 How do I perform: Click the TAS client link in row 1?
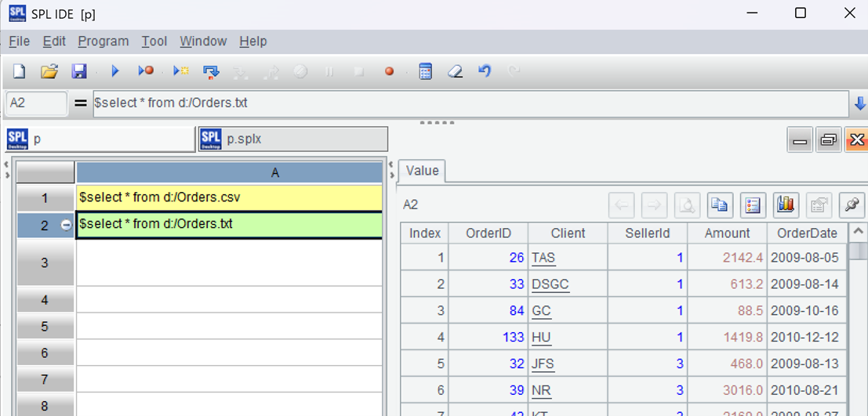tap(543, 258)
